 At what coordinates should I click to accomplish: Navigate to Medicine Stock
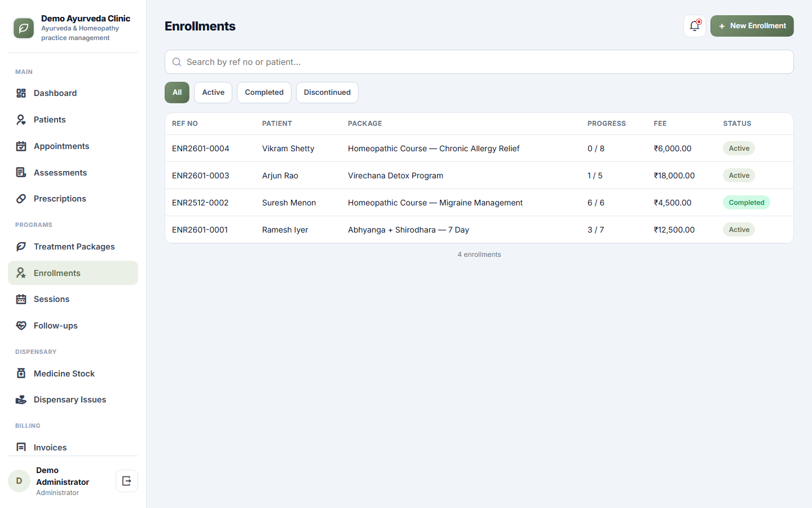pyautogui.click(x=73, y=374)
